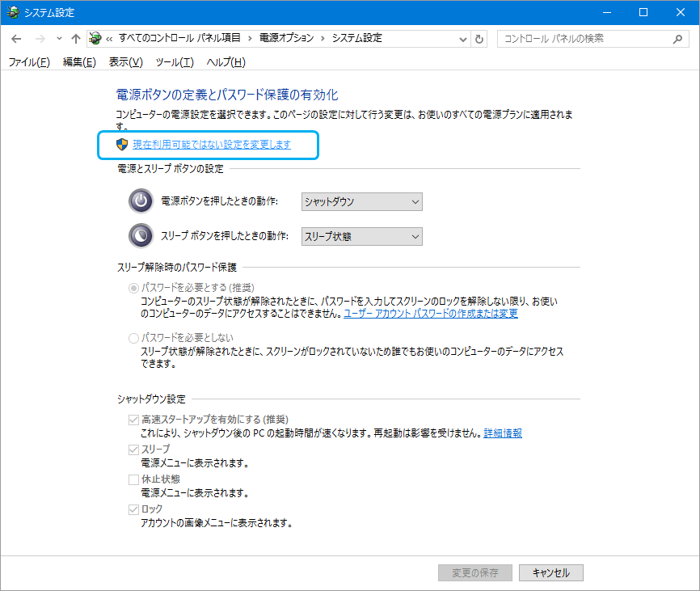Click the キャンセル button

[x=550, y=572]
